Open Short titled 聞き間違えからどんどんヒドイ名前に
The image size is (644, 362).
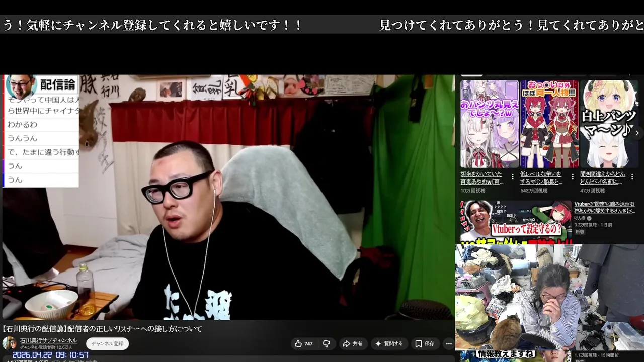coord(602,177)
